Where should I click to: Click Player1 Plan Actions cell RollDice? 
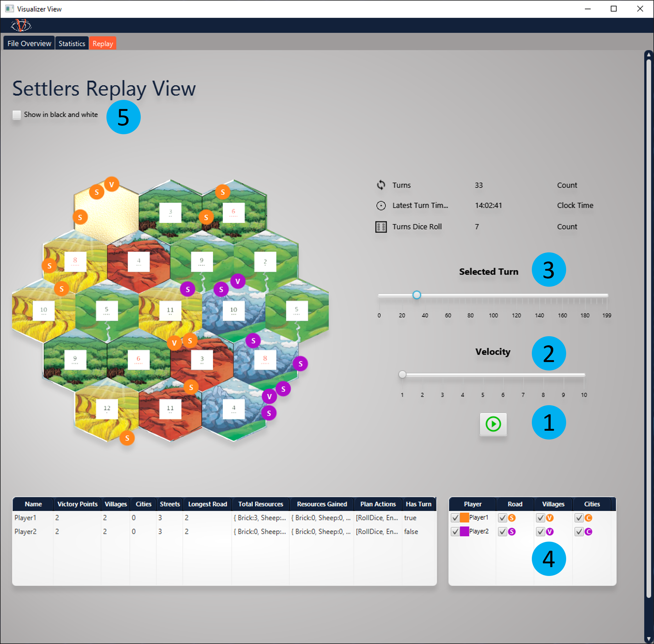point(377,517)
